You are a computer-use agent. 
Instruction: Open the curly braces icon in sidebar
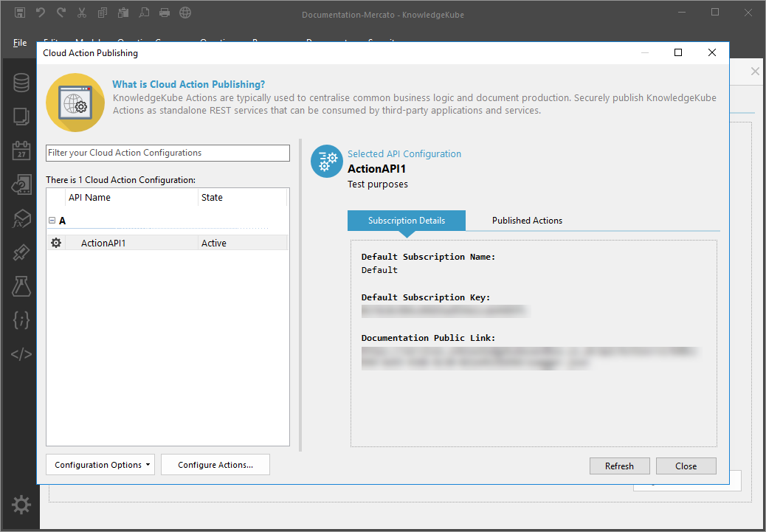coord(21,320)
